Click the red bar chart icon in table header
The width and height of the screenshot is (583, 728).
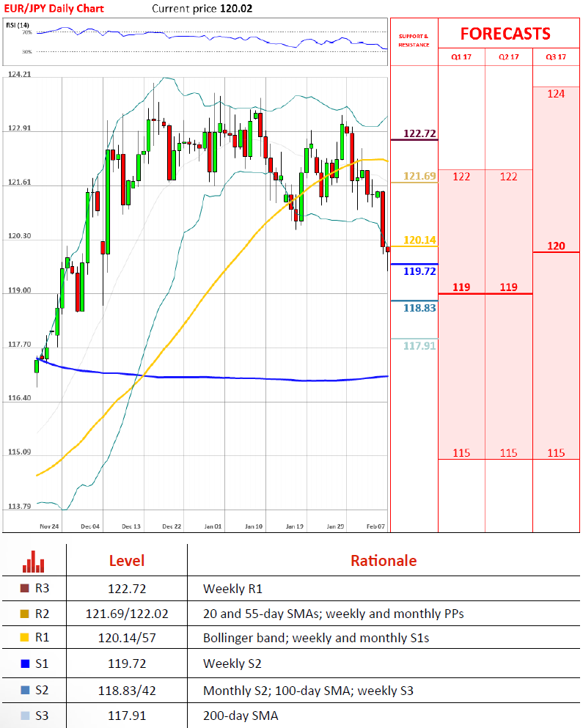pos(33,562)
